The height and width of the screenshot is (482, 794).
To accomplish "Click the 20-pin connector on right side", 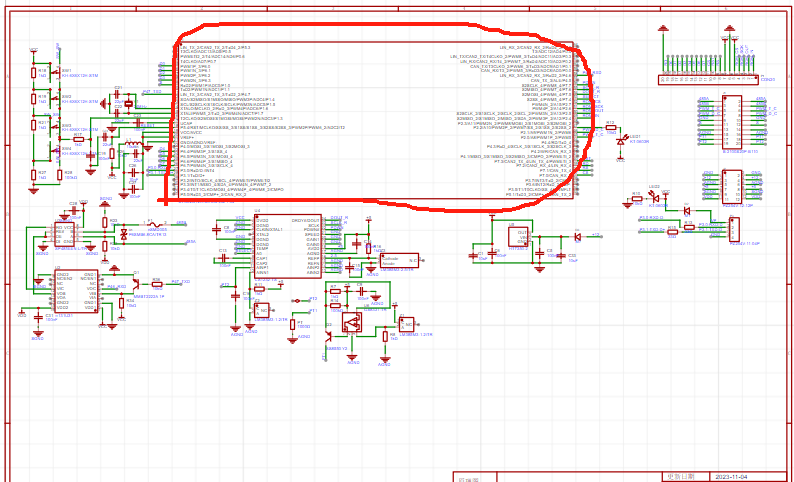I will pos(731,122).
